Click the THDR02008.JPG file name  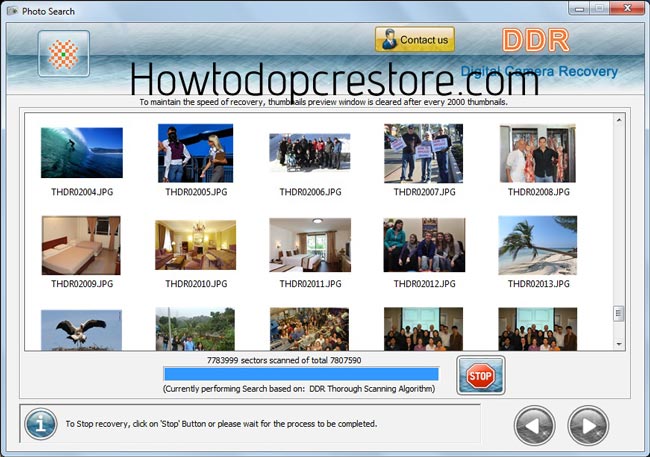[x=538, y=192]
